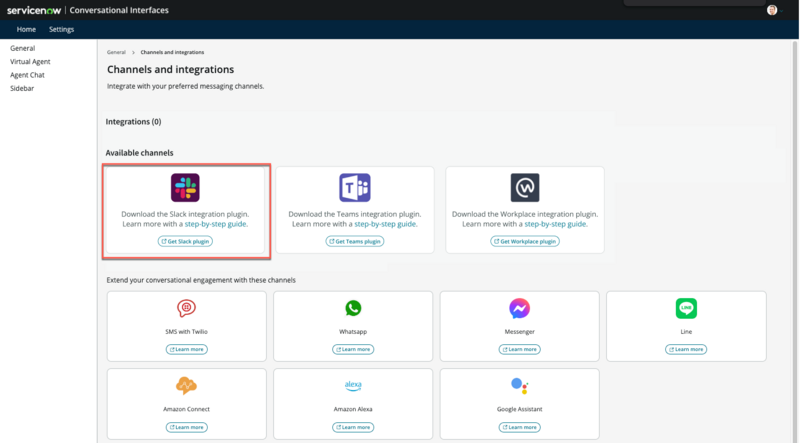This screenshot has height=443, width=800.
Task: Open Workplace step-by-step guide link
Action: pos(556,224)
